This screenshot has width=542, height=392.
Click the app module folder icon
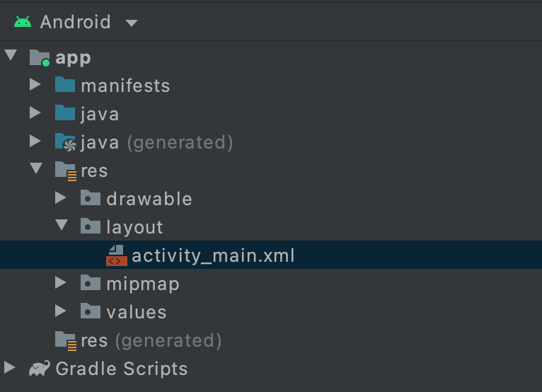click(x=40, y=57)
